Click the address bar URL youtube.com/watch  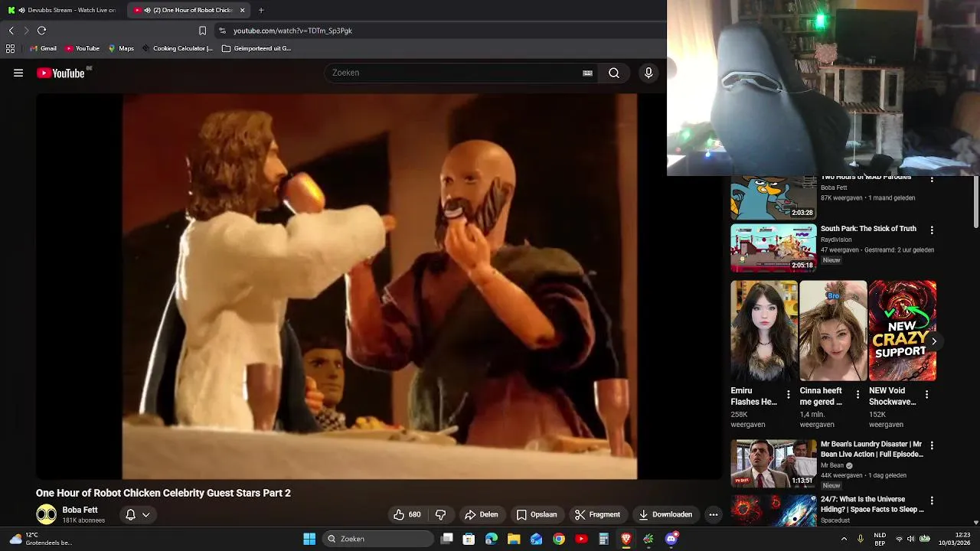[x=292, y=31]
